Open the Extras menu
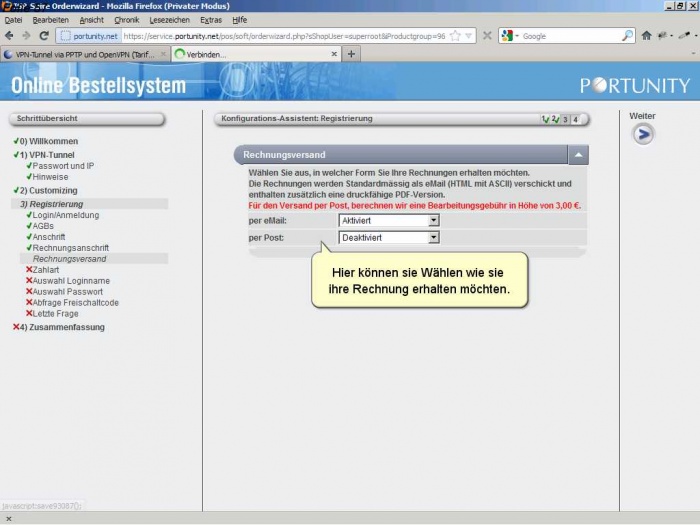Screen dimensions: 700x525 (x=211, y=19)
